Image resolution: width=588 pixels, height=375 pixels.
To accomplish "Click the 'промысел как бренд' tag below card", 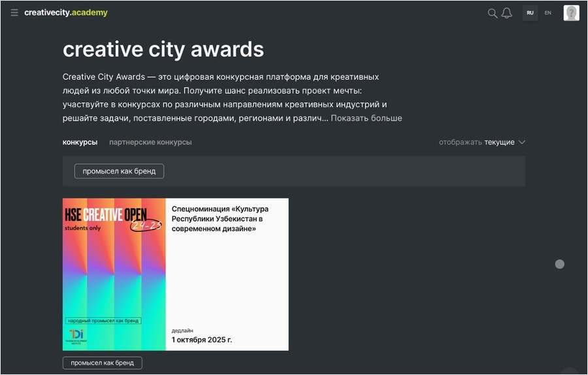I will click(103, 363).
